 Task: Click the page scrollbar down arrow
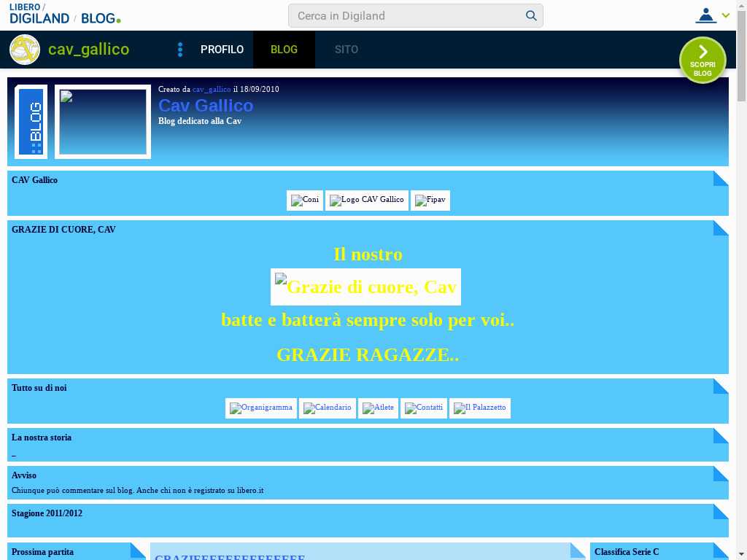(x=741, y=553)
